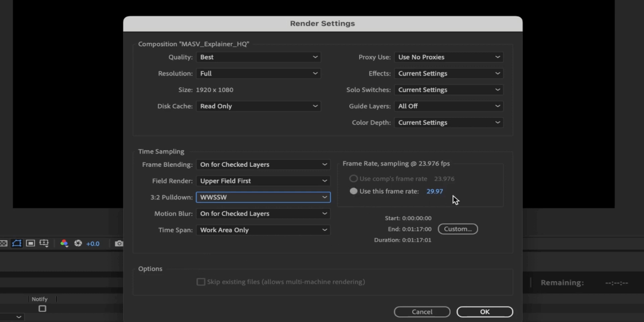Open the Color Depth dropdown

coord(449,122)
